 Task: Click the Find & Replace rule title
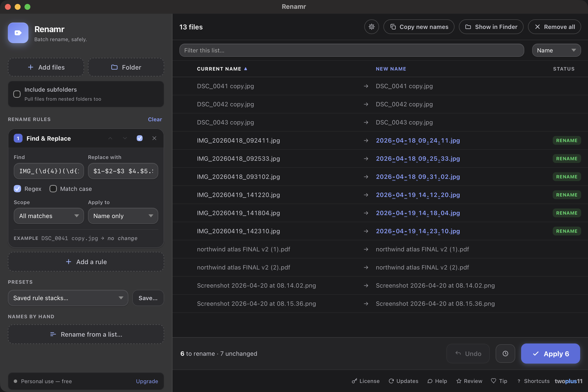click(49, 138)
